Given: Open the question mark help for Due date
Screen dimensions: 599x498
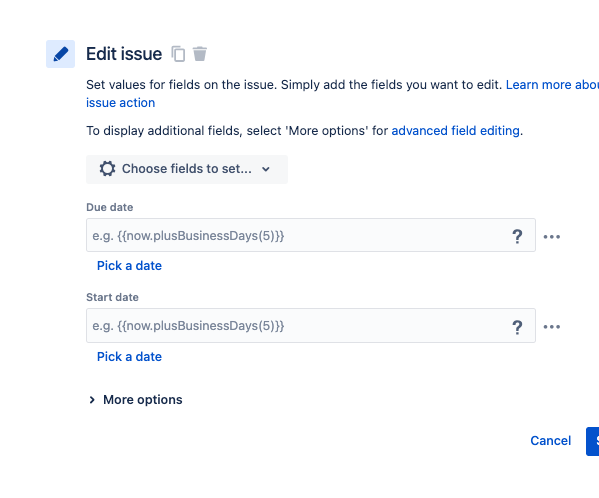Looking at the screenshot, I should tap(517, 236).
